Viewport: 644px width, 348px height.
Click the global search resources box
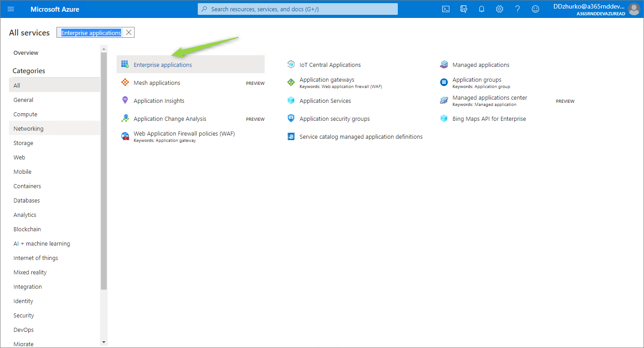coord(298,9)
